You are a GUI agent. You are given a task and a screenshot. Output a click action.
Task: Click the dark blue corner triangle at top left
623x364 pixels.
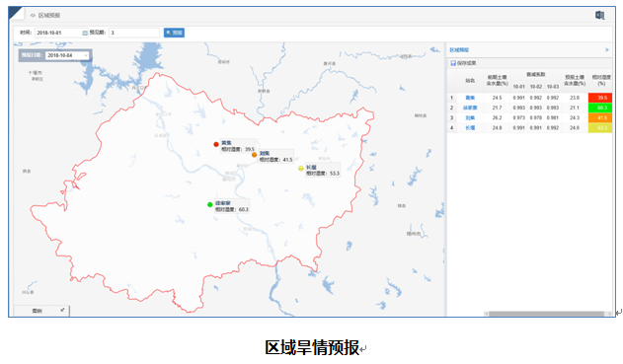point(14,12)
